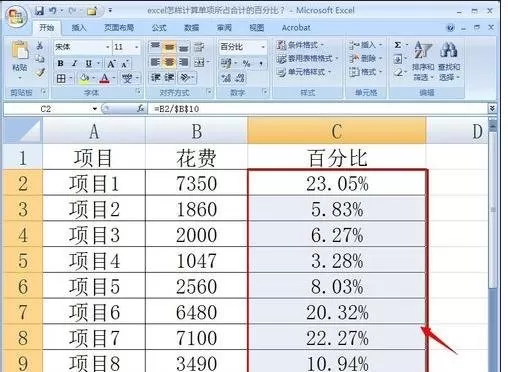
Task: Apply percent style
Action: point(246,63)
